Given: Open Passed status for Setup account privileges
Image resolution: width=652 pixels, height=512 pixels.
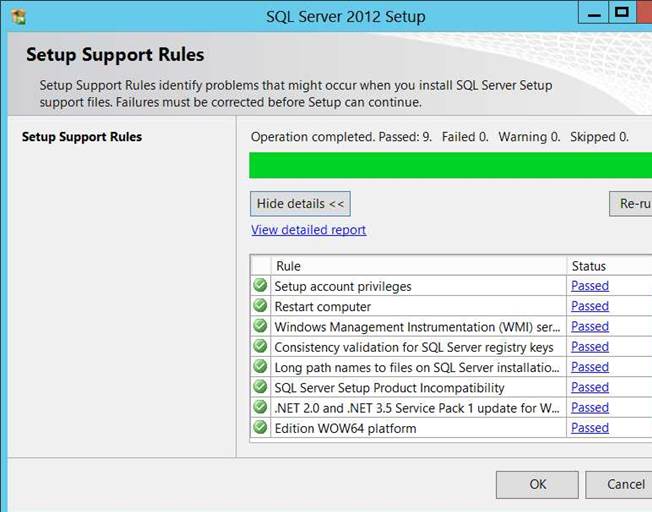Looking at the screenshot, I should (x=590, y=286).
